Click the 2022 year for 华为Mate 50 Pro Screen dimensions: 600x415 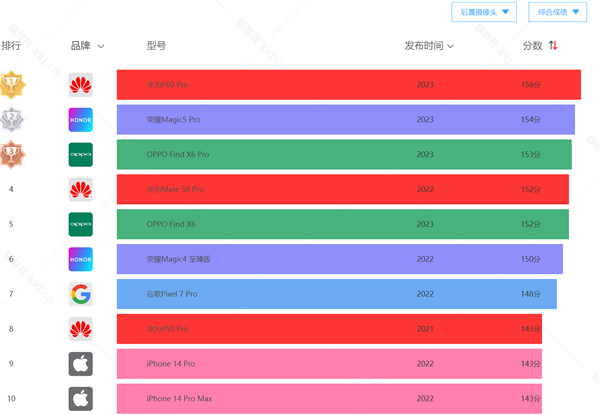click(425, 189)
